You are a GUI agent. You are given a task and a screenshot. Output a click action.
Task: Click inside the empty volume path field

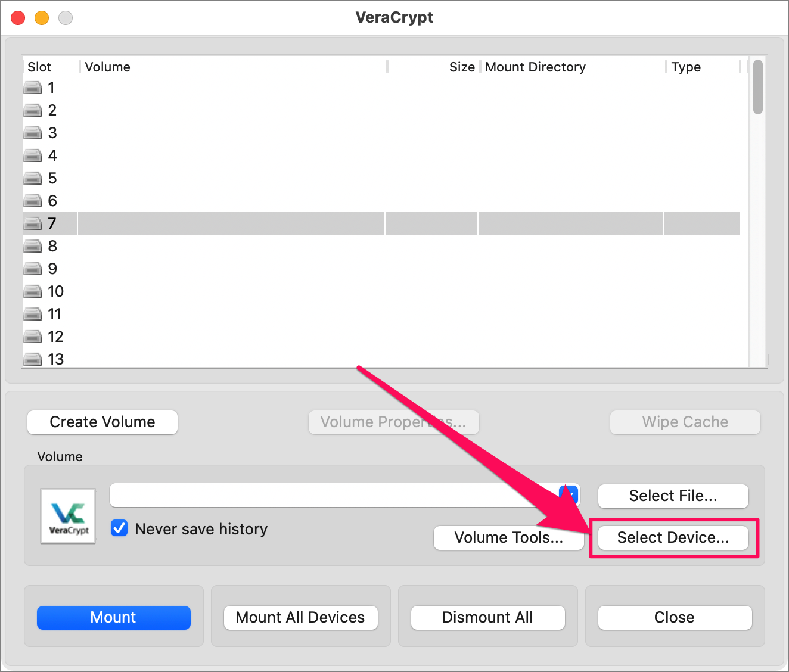coord(334,495)
